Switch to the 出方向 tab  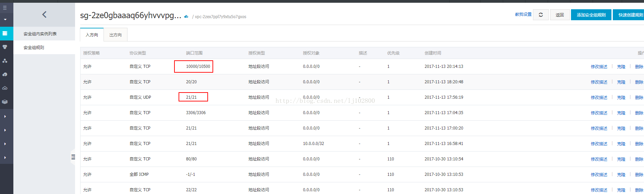coord(116,35)
